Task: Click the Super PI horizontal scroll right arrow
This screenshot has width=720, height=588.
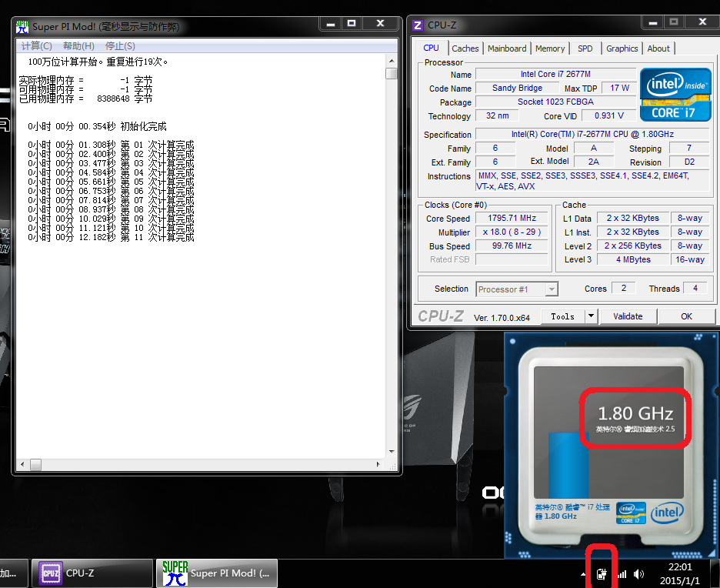Action: [x=378, y=464]
